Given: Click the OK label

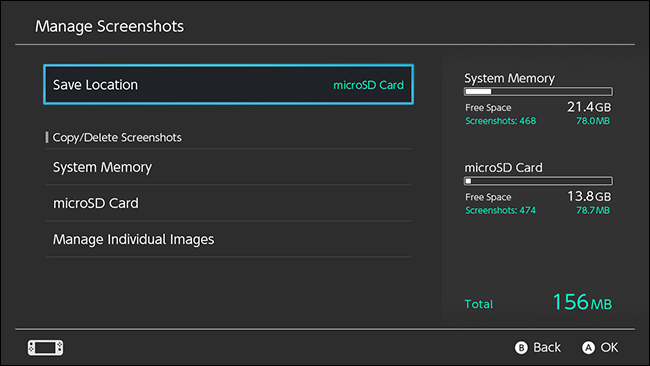Looking at the screenshot, I should pos(609,347).
